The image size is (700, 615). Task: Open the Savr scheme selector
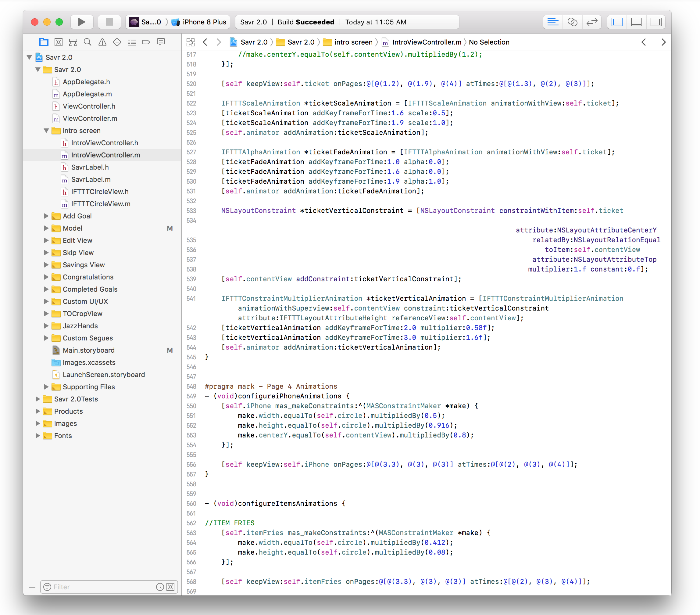coord(145,22)
